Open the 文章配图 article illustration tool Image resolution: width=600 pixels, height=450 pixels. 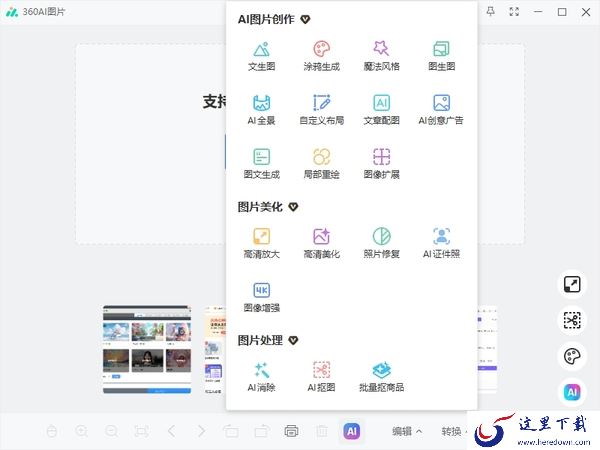(382, 110)
